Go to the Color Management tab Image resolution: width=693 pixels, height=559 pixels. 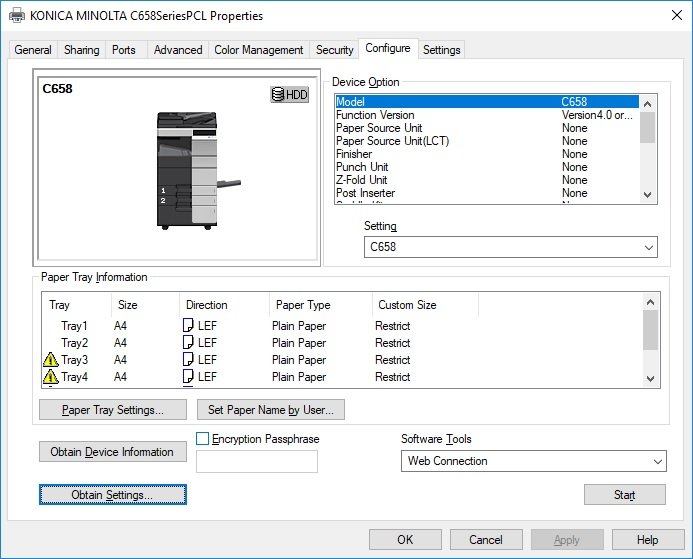click(259, 49)
